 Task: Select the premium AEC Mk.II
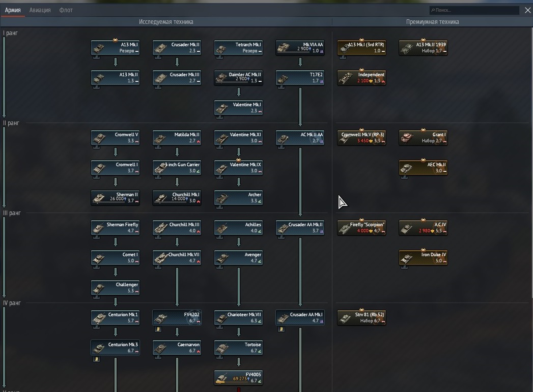423,168
